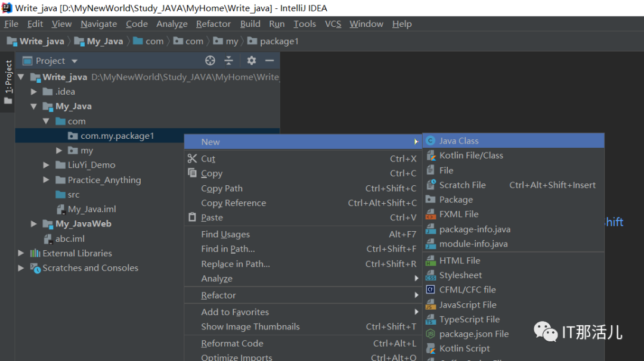Screen dimensions: 644x361
Task: Click the Kotlin Script icon
Action: pyautogui.click(x=431, y=348)
